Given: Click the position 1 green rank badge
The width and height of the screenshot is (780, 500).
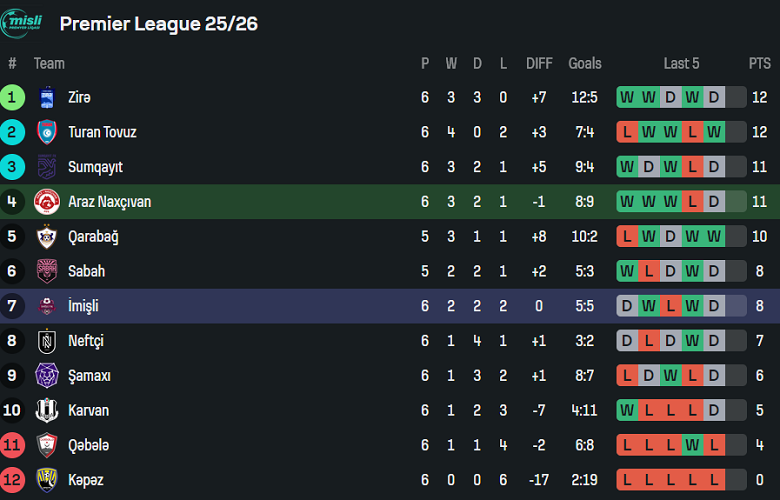Looking at the screenshot, I should click(13, 98).
